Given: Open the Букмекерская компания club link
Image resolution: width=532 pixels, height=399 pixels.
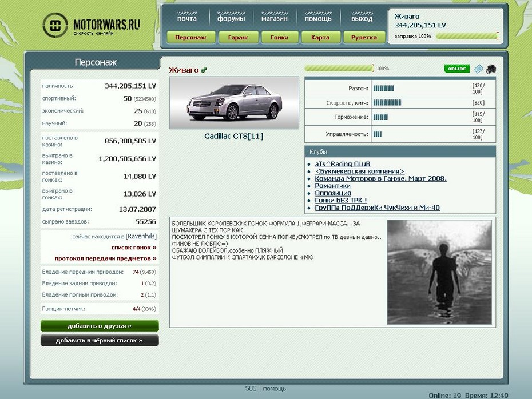Looking at the screenshot, I should click(360, 171).
